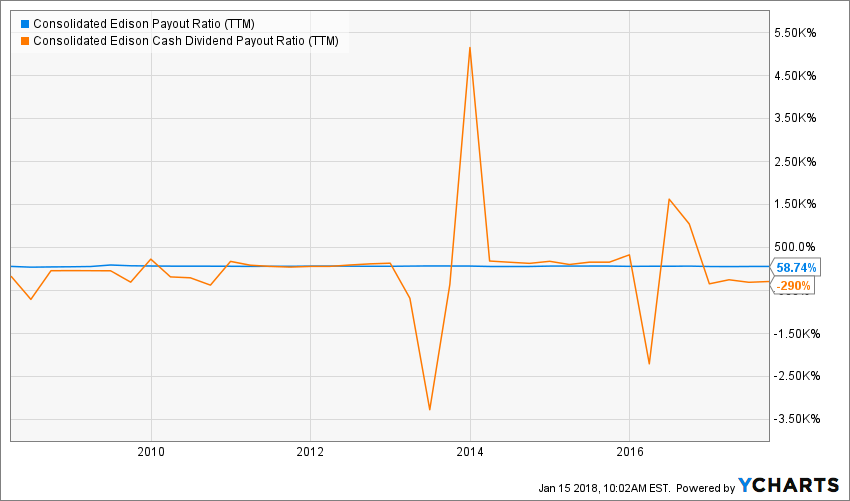Click the 3.50K% axis label

[796, 119]
